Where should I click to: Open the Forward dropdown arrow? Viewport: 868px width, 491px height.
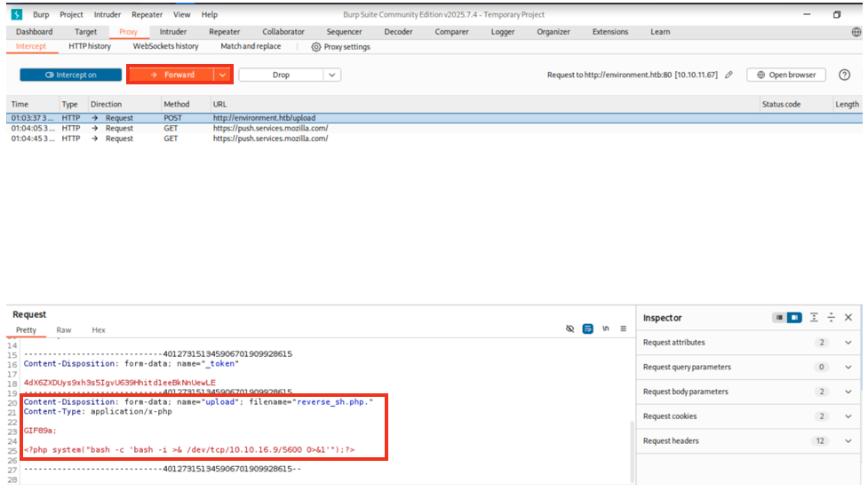click(x=222, y=75)
